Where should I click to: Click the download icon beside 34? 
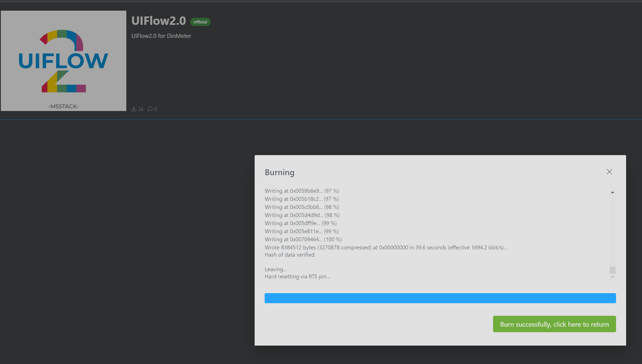point(134,109)
